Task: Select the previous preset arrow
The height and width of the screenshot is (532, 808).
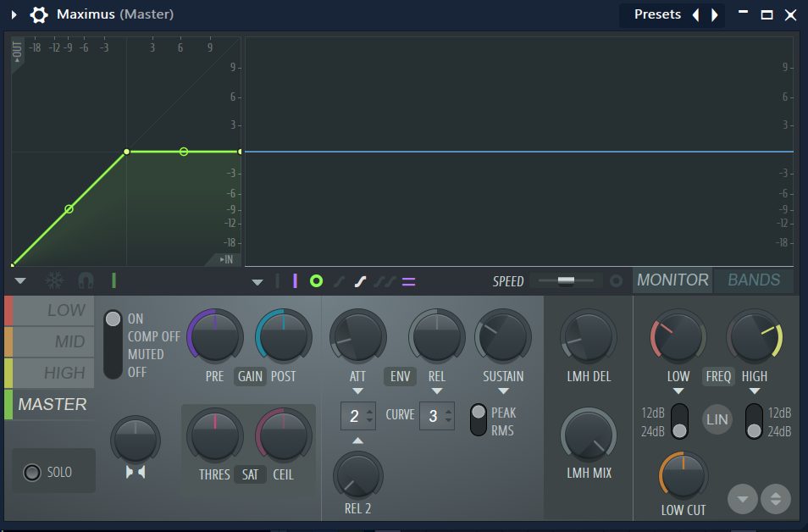Action: pos(695,14)
